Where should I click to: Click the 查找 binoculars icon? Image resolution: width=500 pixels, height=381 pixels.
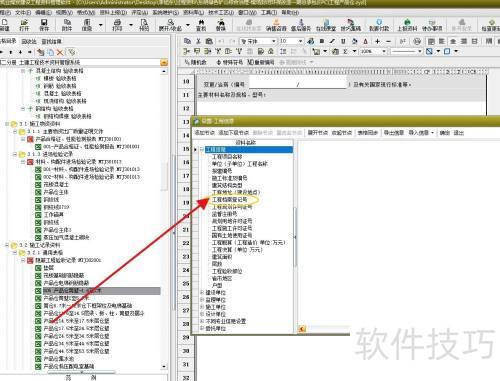pyautogui.click(x=201, y=25)
